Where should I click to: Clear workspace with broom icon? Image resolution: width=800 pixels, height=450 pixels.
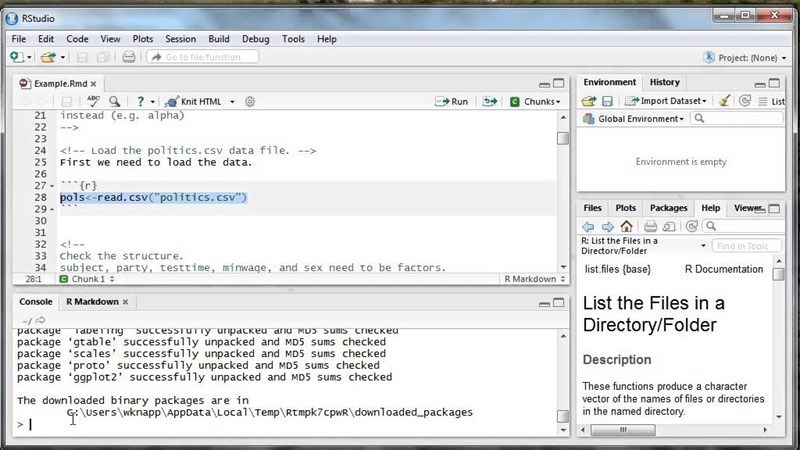click(x=723, y=101)
